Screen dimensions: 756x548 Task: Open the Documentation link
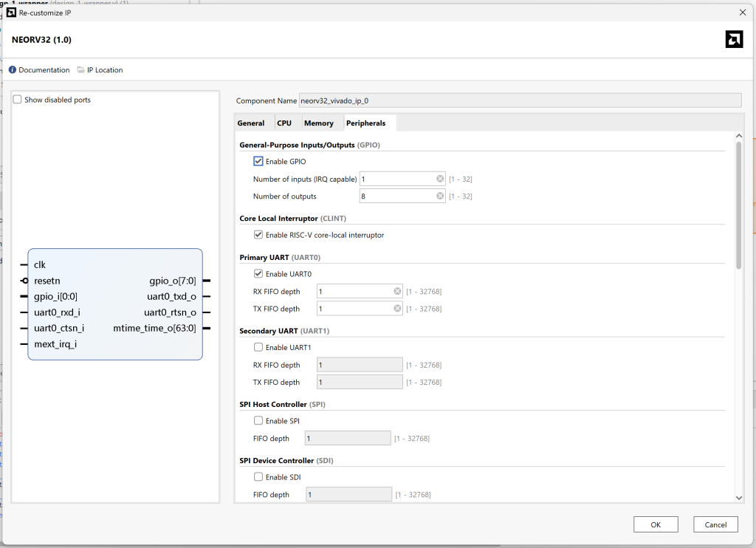point(44,70)
